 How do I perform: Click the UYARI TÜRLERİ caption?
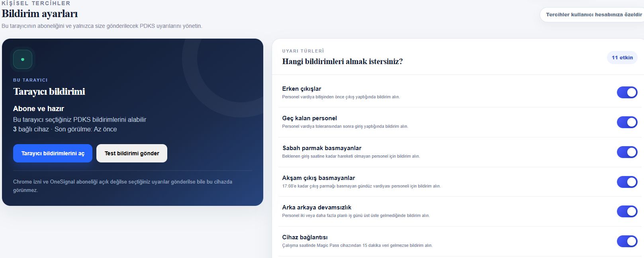click(303, 51)
